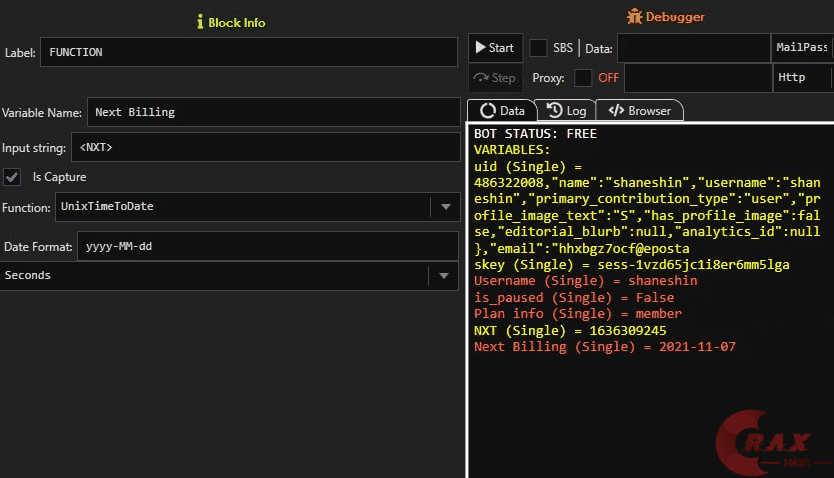The height and width of the screenshot is (478, 834).
Task: Open the Http proxy type dropdown
Action: pos(801,78)
